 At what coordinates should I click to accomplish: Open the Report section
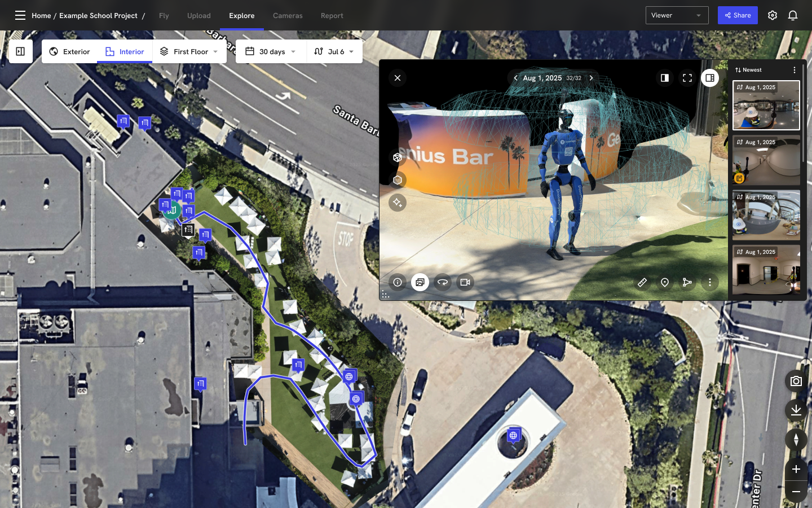point(332,16)
